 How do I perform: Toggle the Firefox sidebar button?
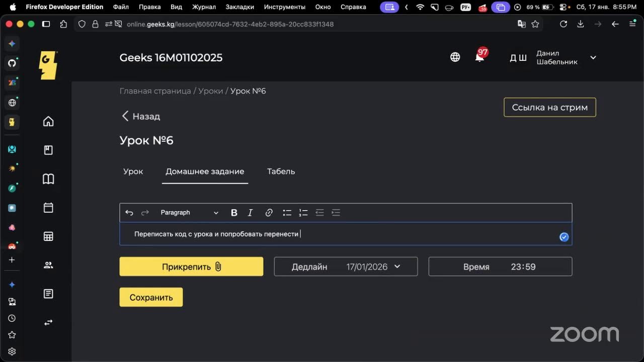click(46, 24)
